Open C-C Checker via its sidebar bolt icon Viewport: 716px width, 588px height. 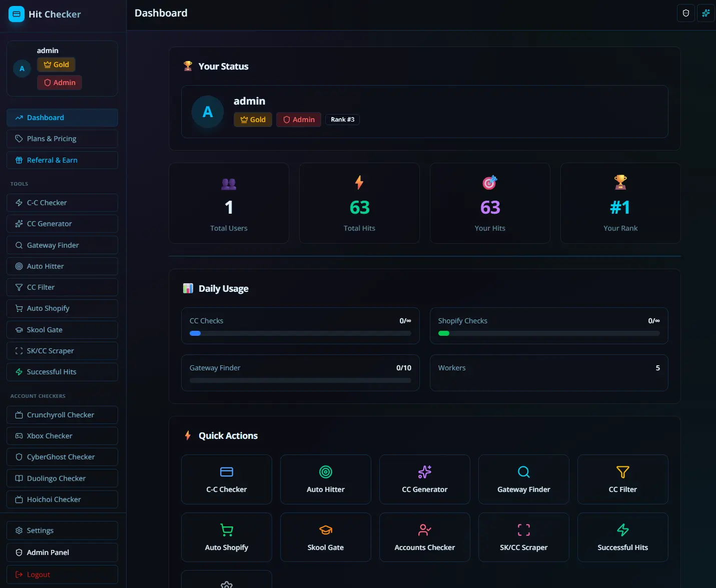point(19,203)
